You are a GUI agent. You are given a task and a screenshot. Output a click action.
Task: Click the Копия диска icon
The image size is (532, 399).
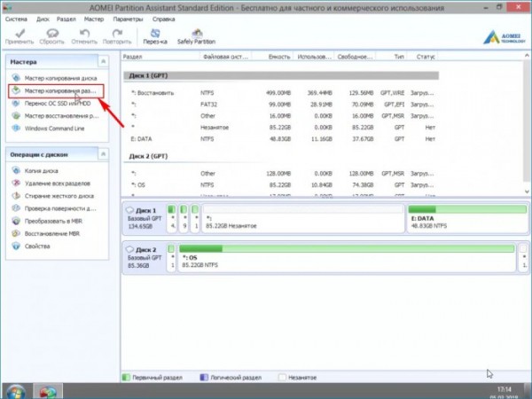point(16,170)
